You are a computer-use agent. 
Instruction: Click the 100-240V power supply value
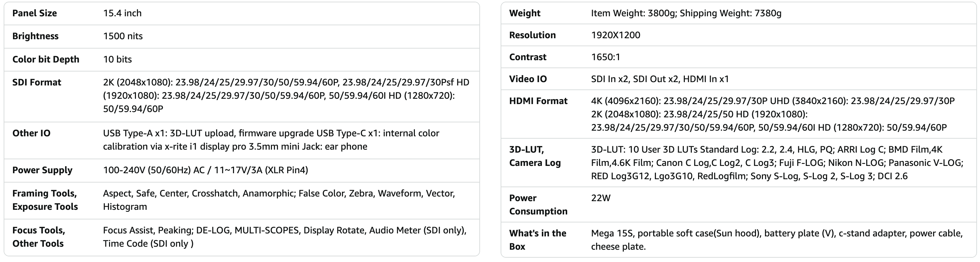point(205,170)
